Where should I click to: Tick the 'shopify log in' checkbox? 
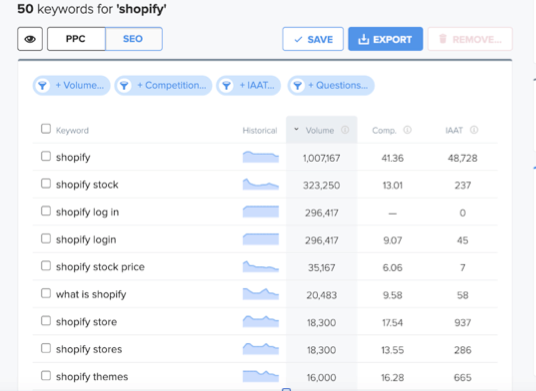46,211
